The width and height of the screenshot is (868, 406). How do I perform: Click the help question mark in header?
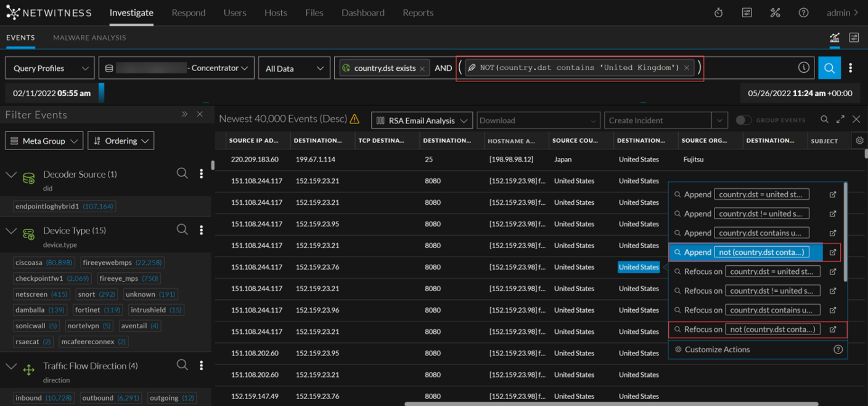point(803,13)
